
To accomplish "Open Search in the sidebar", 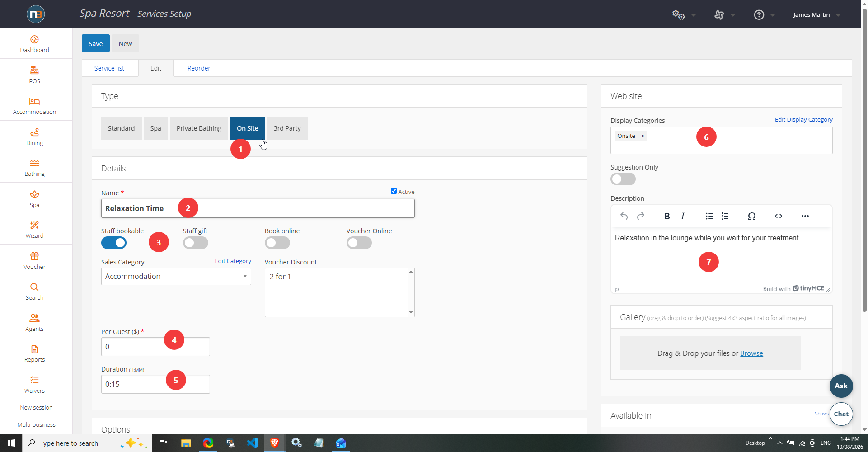I will point(34,292).
